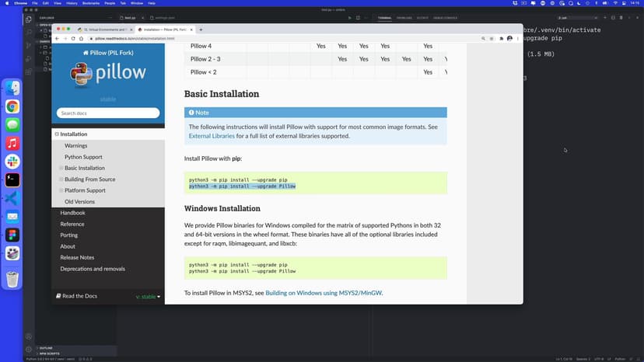
Task: Click the Chrome back navigation arrow
Action: 57,38
